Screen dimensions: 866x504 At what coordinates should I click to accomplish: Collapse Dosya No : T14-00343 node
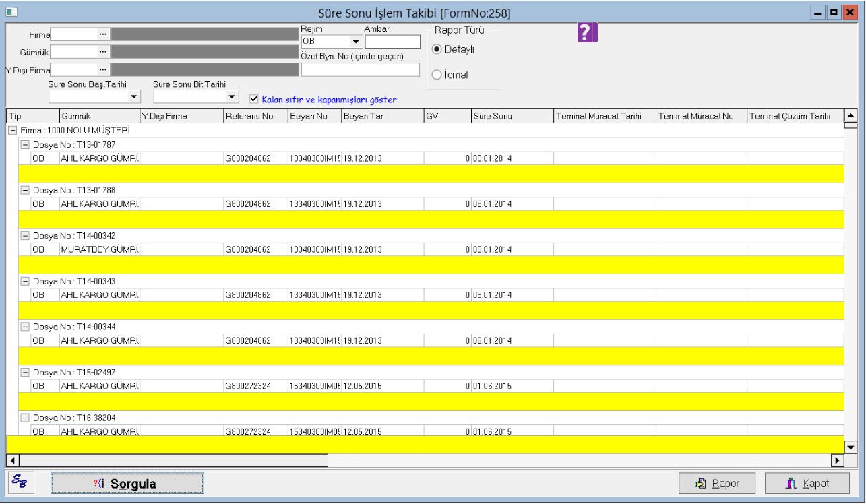26,280
